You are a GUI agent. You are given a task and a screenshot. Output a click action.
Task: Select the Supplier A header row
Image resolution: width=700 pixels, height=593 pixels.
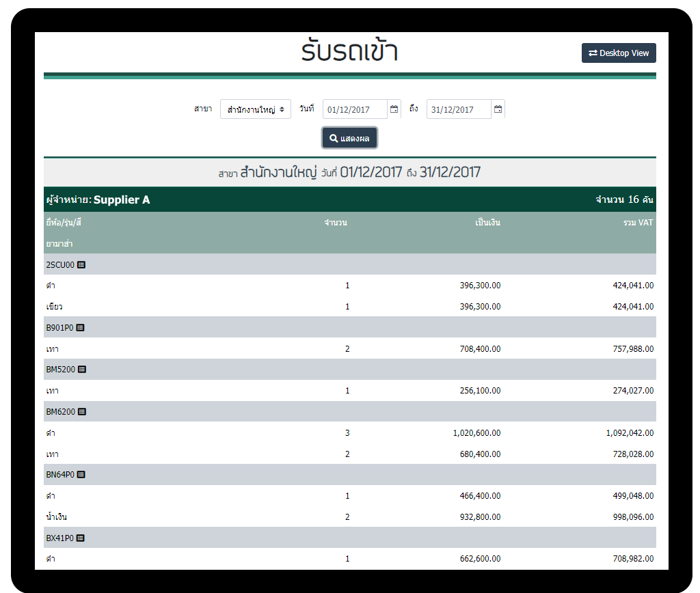[x=349, y=199]
